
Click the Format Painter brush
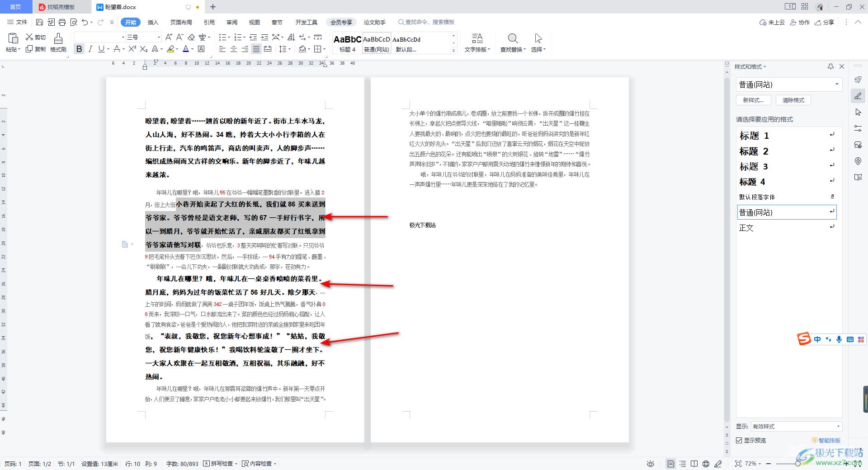coord(58,42)
